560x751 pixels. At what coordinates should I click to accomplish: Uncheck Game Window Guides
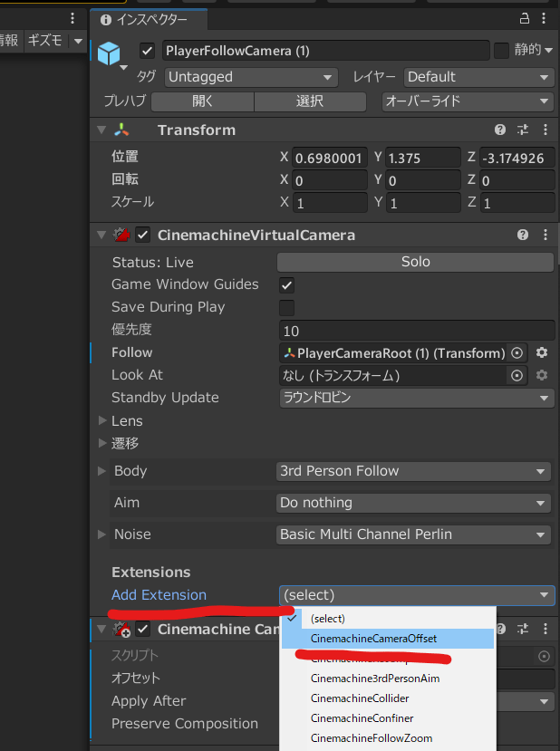coord(287,285)
